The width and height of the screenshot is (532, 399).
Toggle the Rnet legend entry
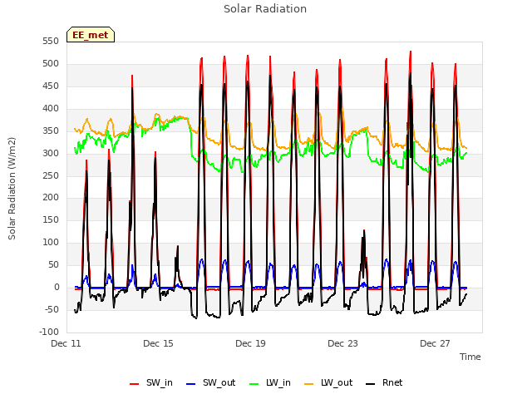click(384, 382)
